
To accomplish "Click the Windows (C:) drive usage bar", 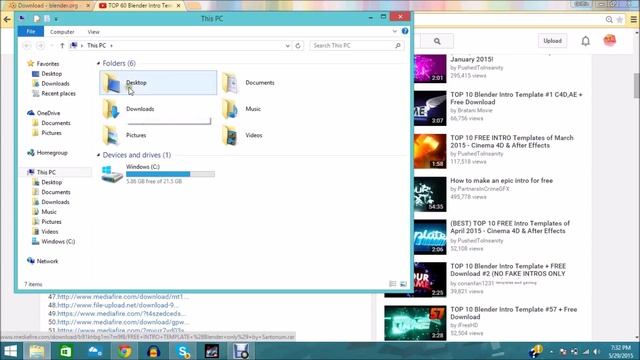I will pos(170,174).
